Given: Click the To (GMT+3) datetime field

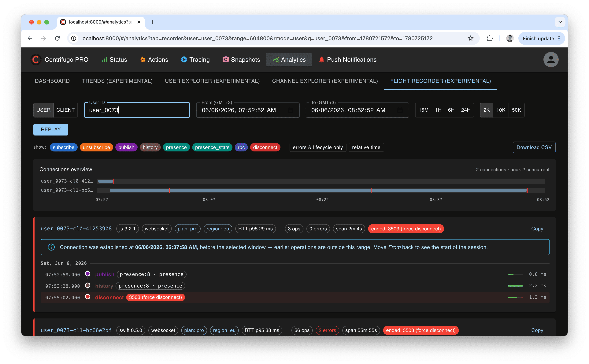Looking at the screenshot, I should (357, 110).
